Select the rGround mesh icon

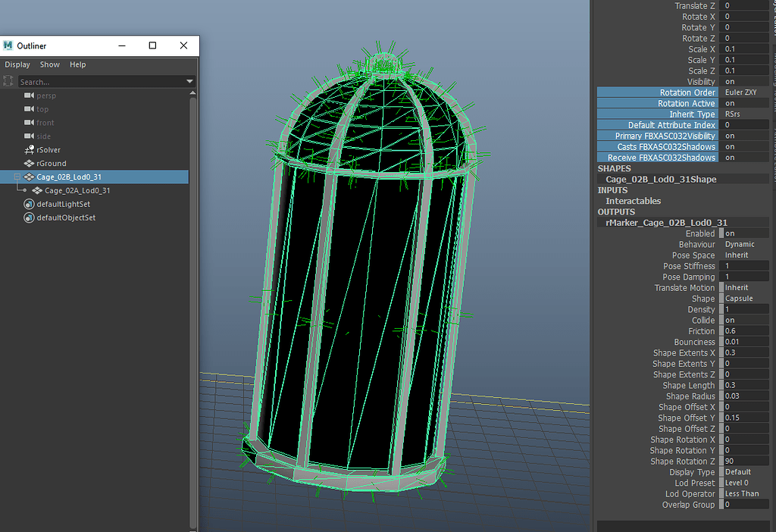click(x=27, y=163)
